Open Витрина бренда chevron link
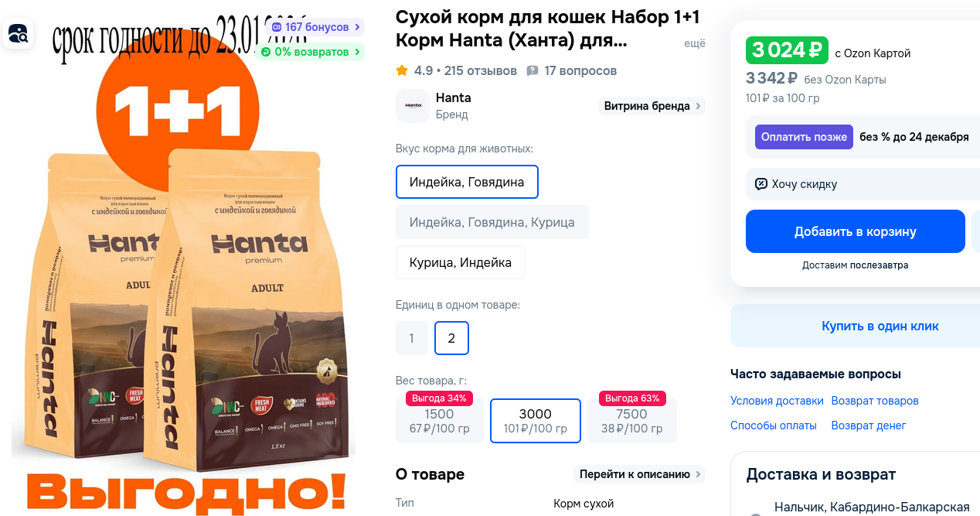The height and width of the screenshot is (516, 980). (x=652, y=106)
